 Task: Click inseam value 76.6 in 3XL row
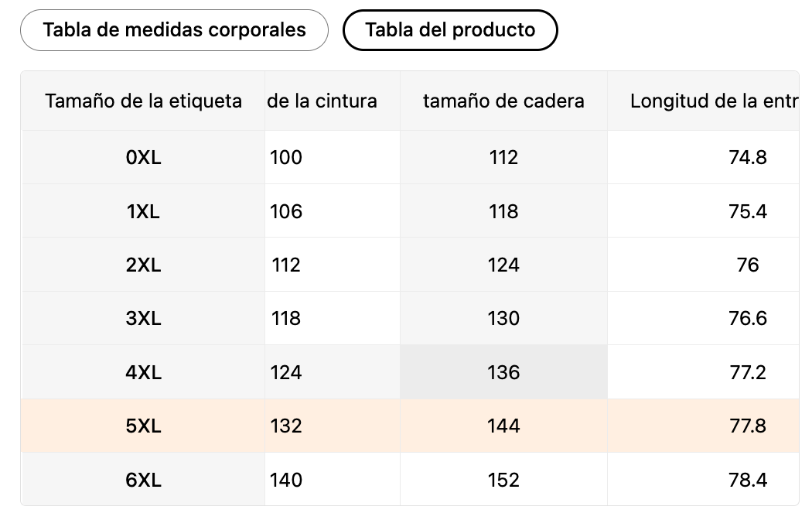(747, 318)
